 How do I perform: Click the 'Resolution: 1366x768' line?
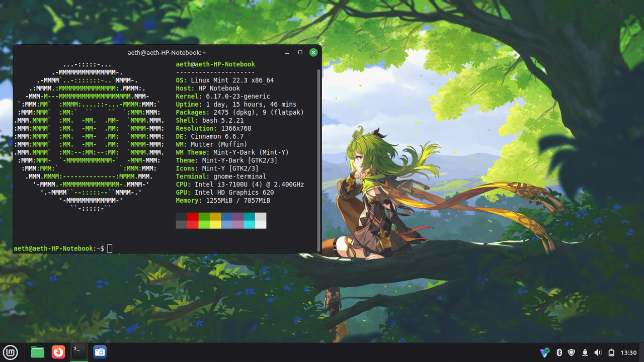(x=213, y=129)
